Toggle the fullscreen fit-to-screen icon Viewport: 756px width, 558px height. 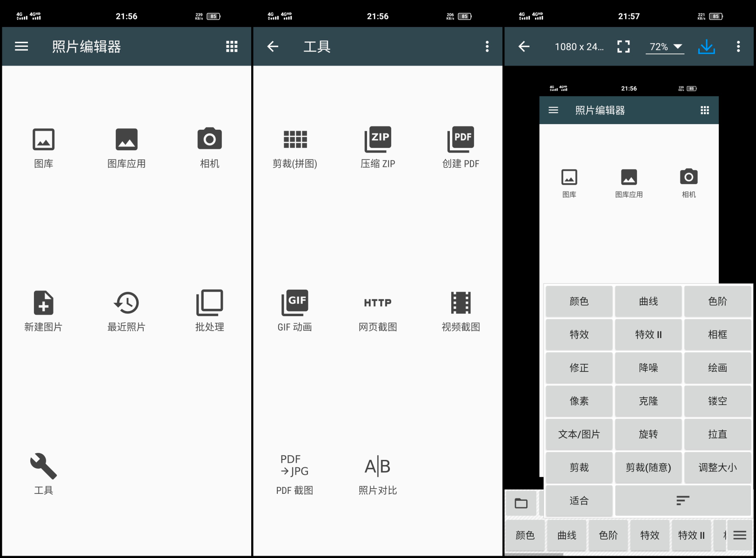pyautogui.click(x=623, y=46)
